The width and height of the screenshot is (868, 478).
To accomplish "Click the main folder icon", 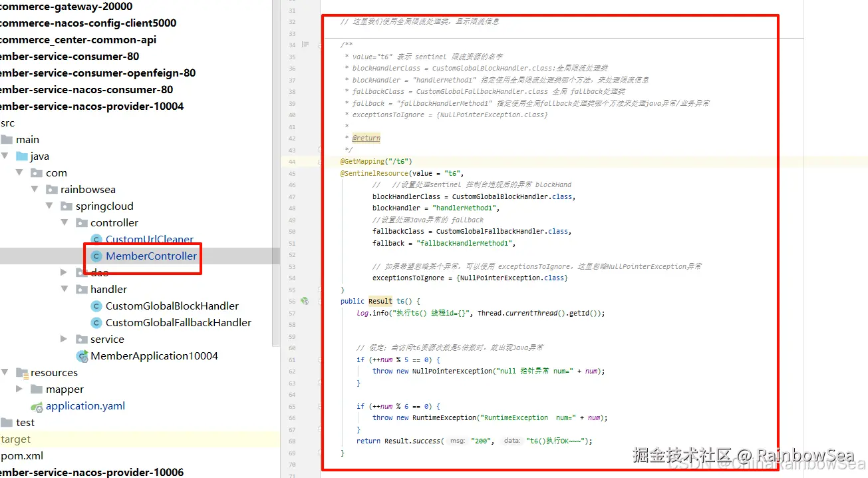I will [7, 140].
